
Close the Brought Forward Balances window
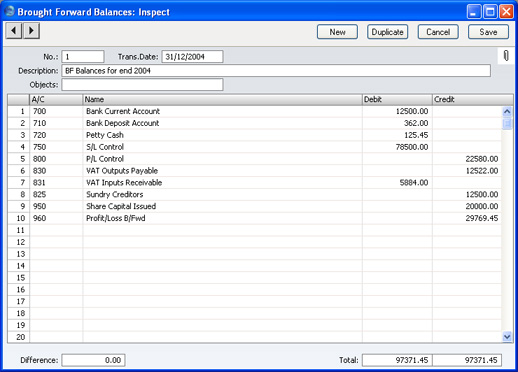(x=506, y=12)
